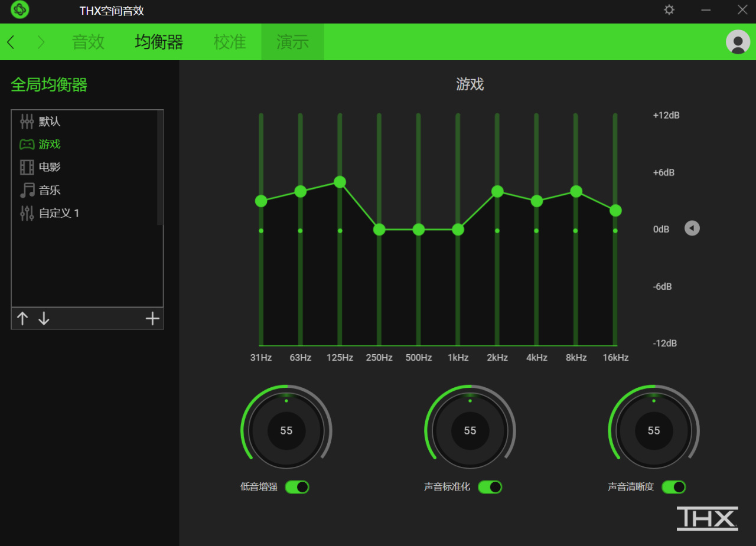This screenshot has height=546, width=756.
Task: Switch to the 音效 tab
Action: (x=88, y=42)
